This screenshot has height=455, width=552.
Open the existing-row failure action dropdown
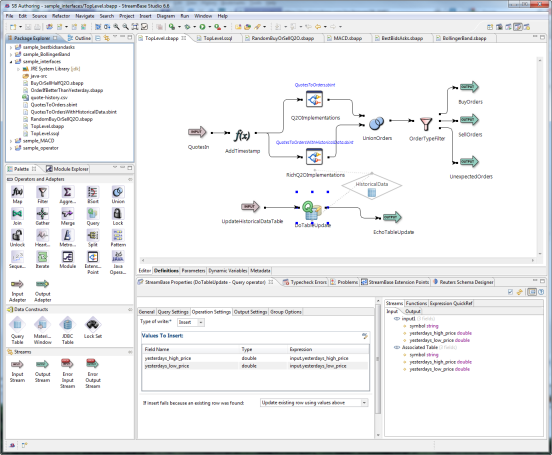pos(314,403)
